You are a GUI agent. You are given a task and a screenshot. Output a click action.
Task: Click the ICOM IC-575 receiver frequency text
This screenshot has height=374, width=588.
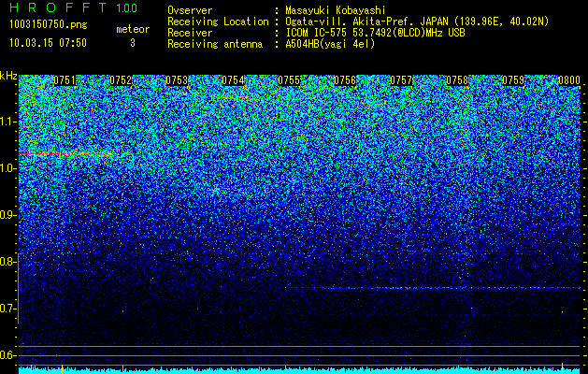[376, 33]
